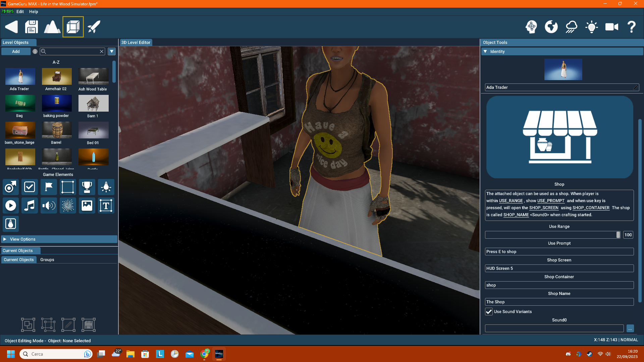This screenshot has width=644, height=362.
Task: Click the Add button in Level Objects
Action: tap(16, 51)
